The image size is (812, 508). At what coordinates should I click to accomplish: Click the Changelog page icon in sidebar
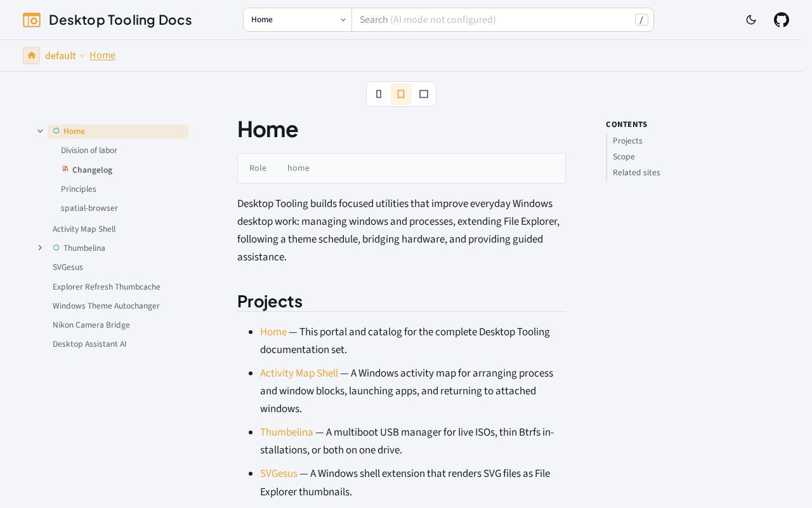pyautogui.click(x=65, y=170)
